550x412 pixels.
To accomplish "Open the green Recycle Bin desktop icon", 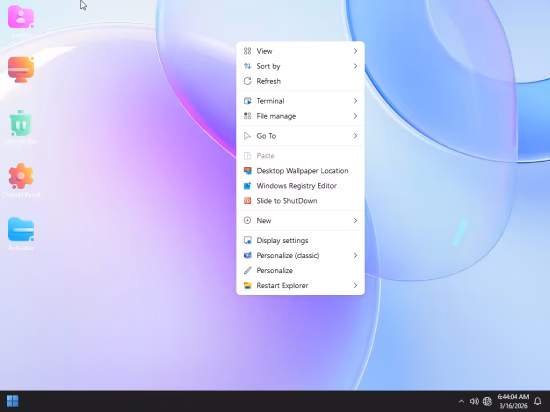I will point(21,123).
